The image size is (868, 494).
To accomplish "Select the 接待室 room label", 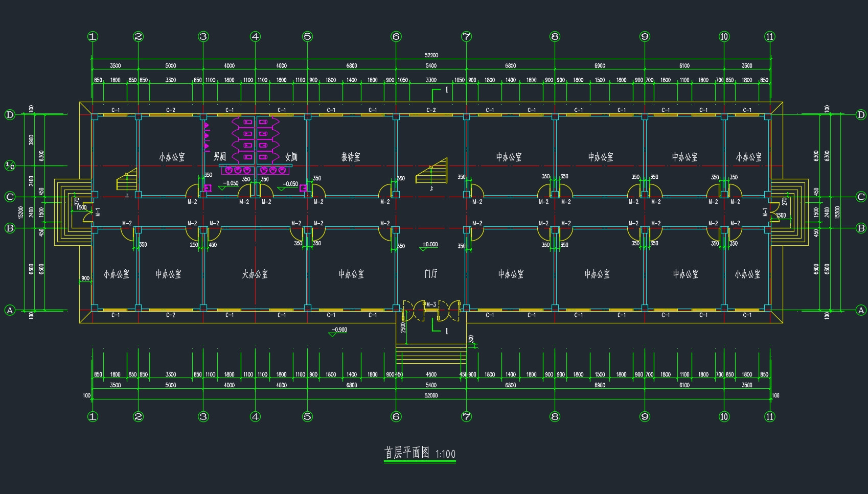I will point(351,157).
